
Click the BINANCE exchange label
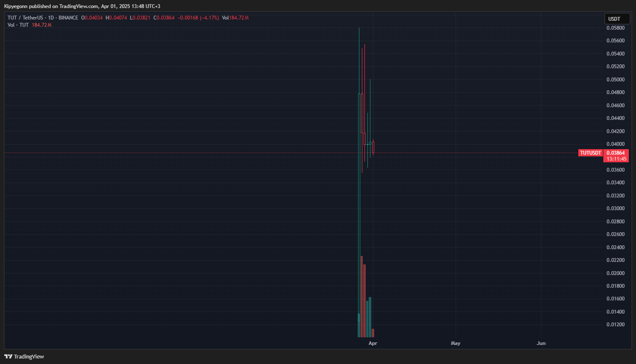[x=68, y=18]
